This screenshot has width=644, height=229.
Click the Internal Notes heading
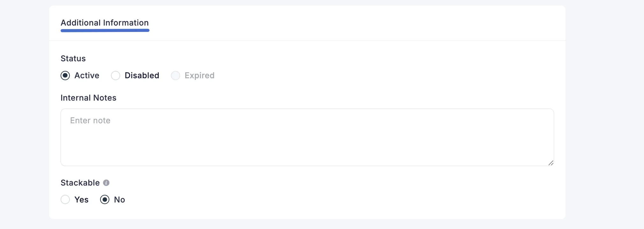click(88, 98)
